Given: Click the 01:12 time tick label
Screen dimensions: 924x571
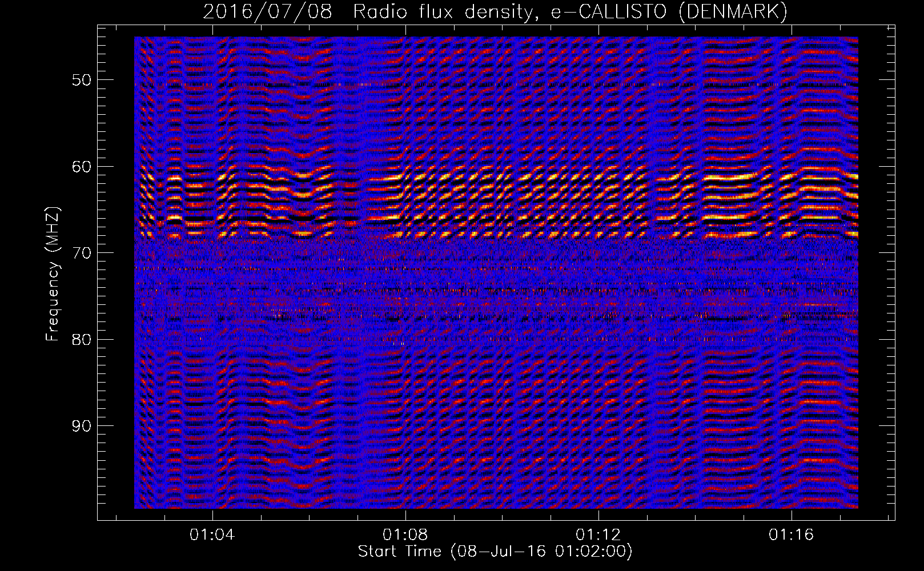Looking at the screenshot, I should 598,535.
